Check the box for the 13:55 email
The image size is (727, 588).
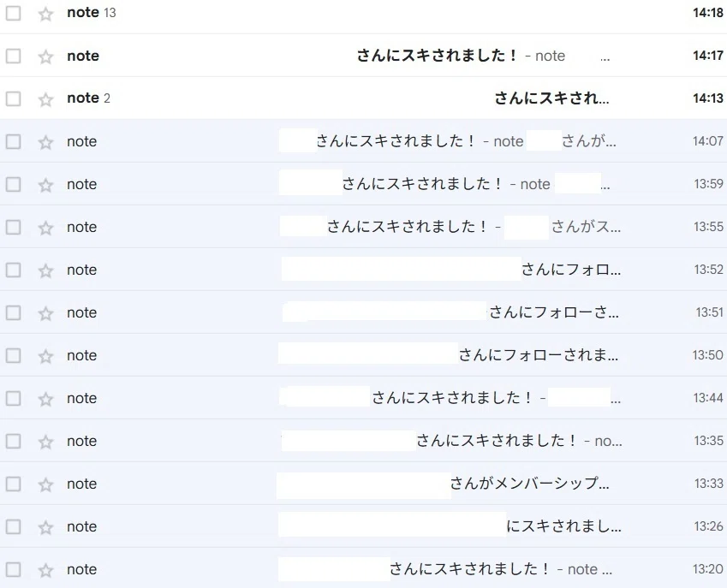[13, 227]
